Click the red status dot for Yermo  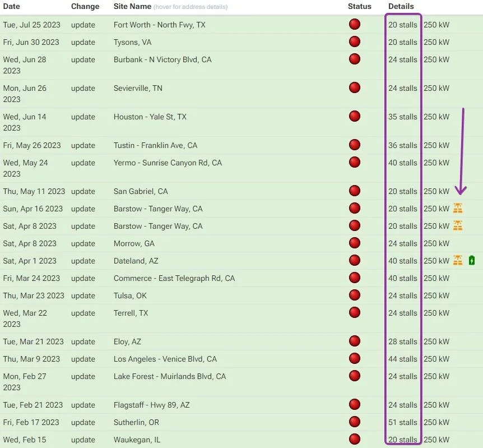tap(355, 162)
